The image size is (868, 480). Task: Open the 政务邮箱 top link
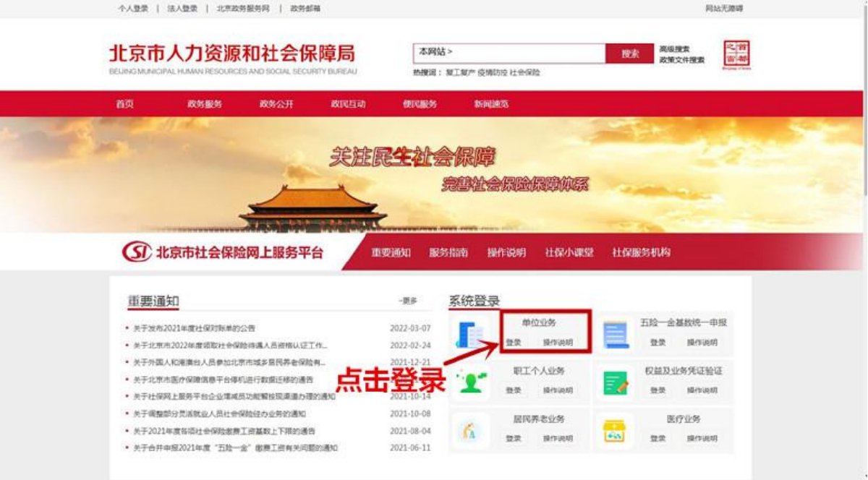click(305, 9)
